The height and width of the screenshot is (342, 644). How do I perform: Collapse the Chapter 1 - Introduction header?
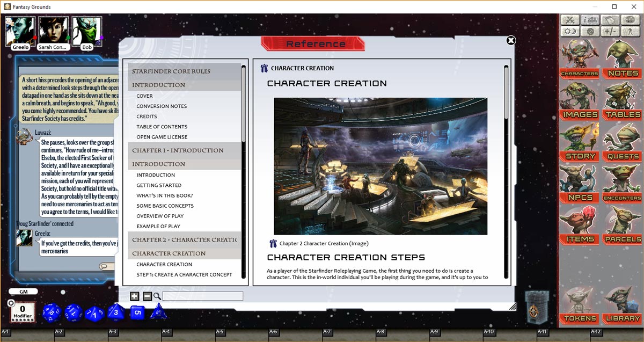[184, 150]
